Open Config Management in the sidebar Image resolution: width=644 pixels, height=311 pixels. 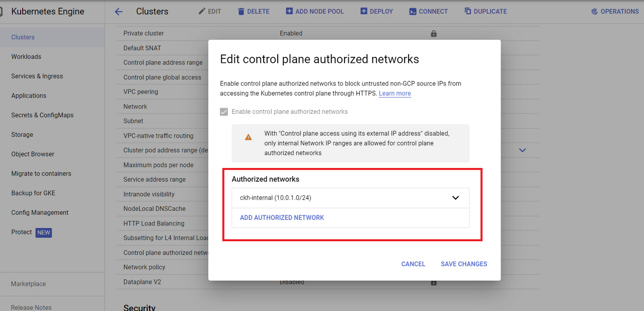point(52,212)
